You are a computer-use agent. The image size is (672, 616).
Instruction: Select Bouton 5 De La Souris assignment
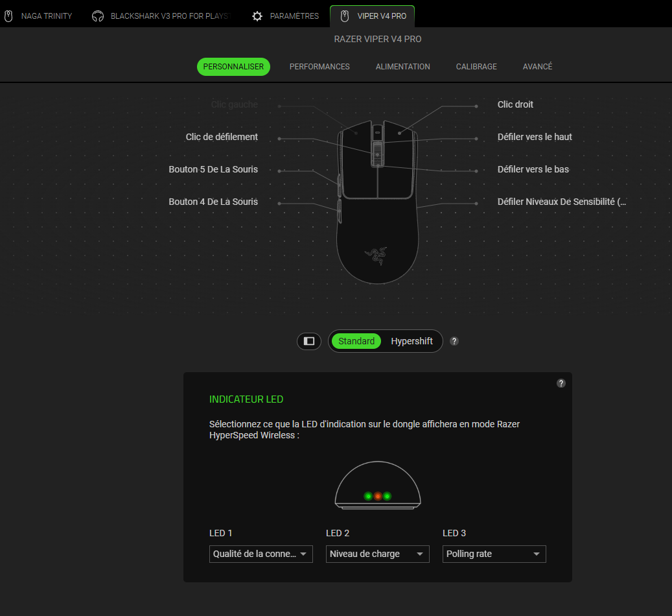213,169
